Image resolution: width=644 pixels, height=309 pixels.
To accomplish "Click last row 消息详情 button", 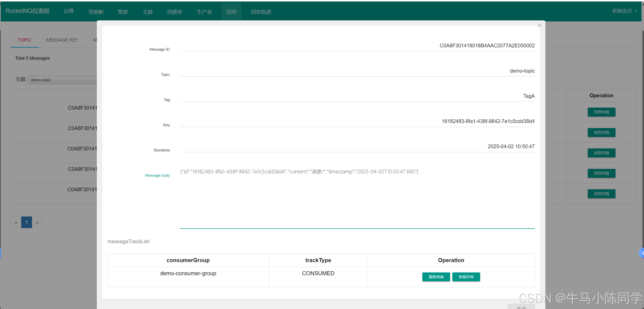I will point(601,194).
